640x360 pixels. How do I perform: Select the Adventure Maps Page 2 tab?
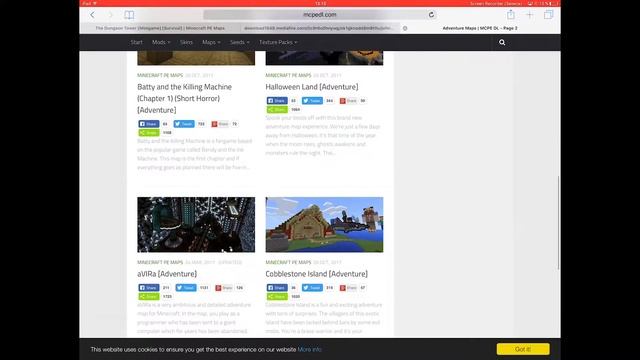click(480, 28)
